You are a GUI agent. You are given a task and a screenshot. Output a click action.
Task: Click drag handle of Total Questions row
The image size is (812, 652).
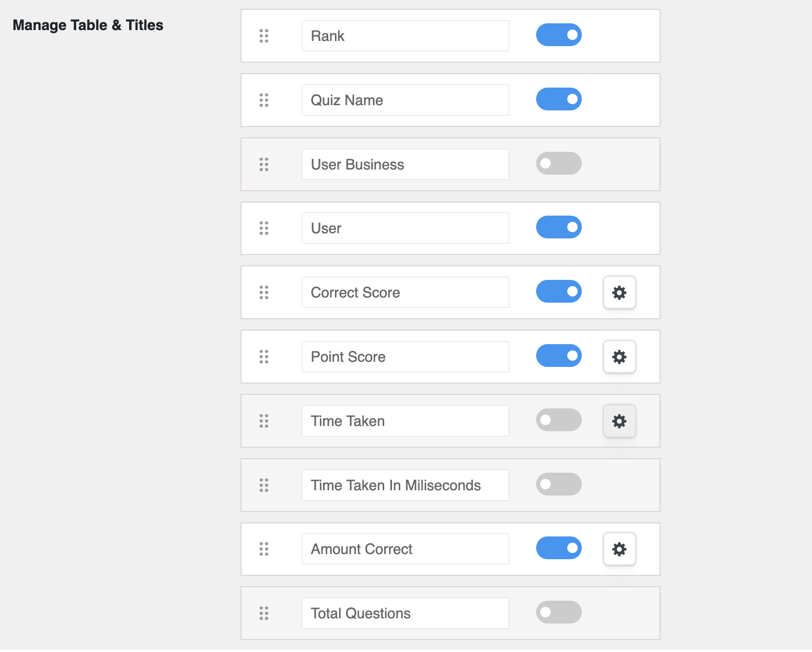pos(264,613)
